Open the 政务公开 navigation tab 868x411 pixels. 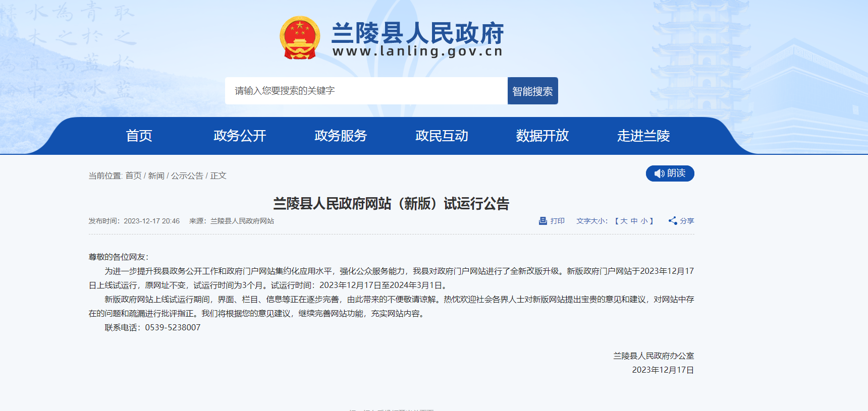point(240,136)
